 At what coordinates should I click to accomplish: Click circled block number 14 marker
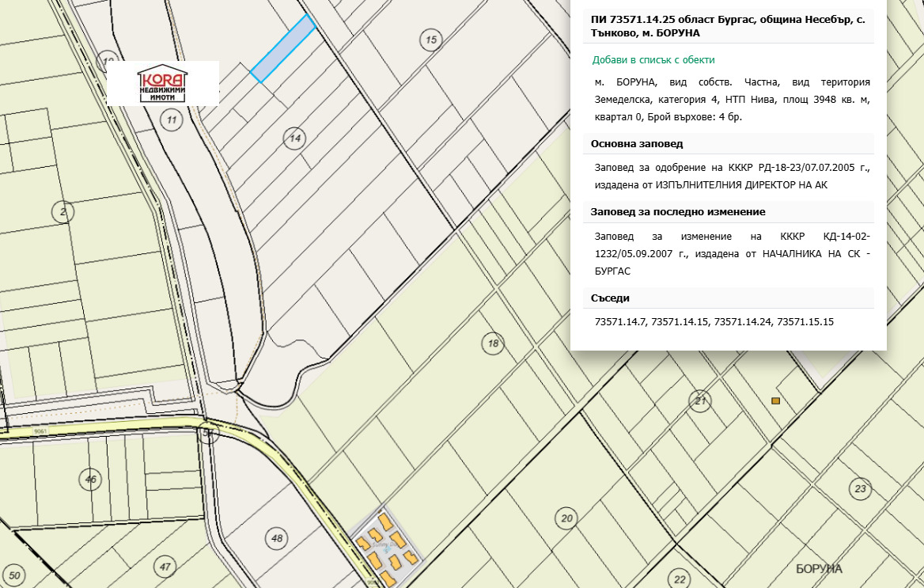pyautogui.click(x=295, y=138)
